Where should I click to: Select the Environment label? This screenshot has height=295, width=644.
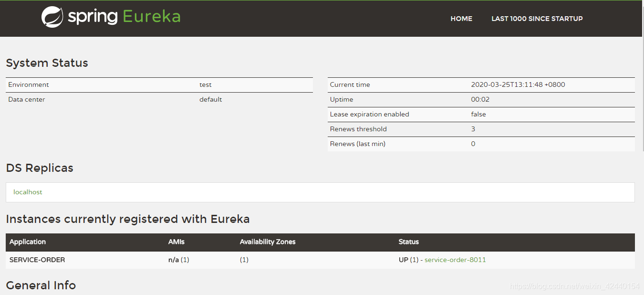[29, 84]
